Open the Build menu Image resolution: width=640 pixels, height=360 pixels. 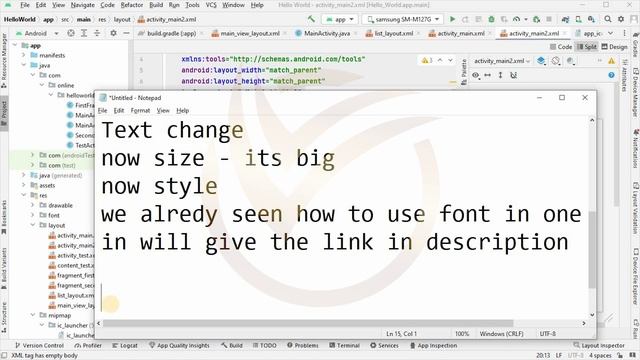pos(156,5)
